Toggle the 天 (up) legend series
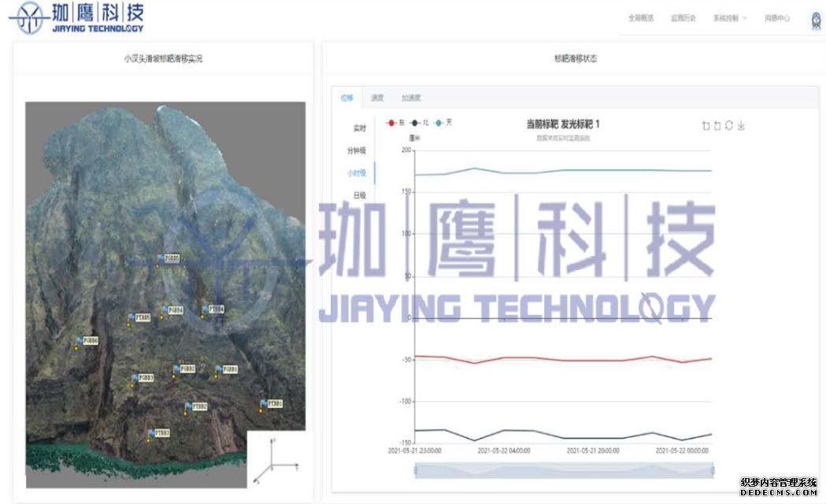Screen dimensions: 826x504 coord(444,123)
